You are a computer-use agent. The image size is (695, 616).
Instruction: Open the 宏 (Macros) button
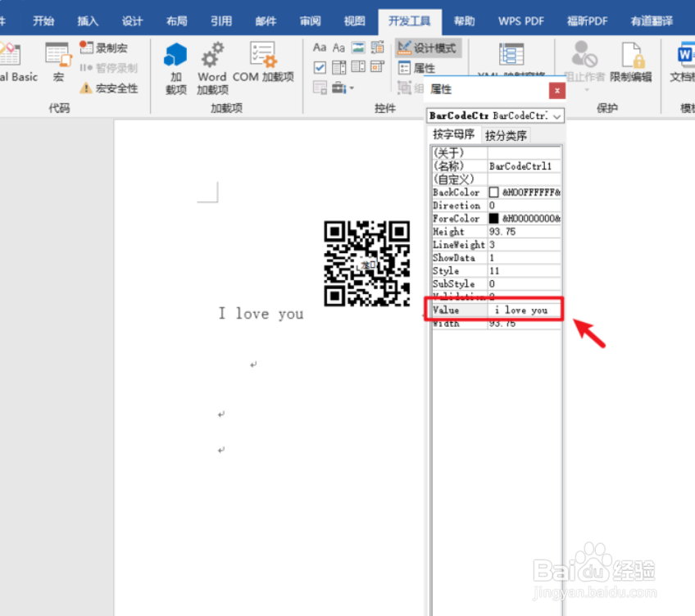pos(57,62)
